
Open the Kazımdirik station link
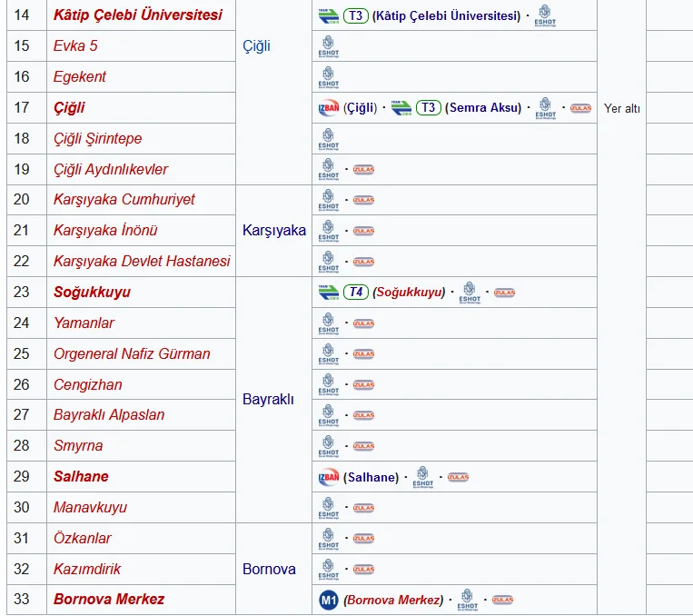click(x=87, y=570)
